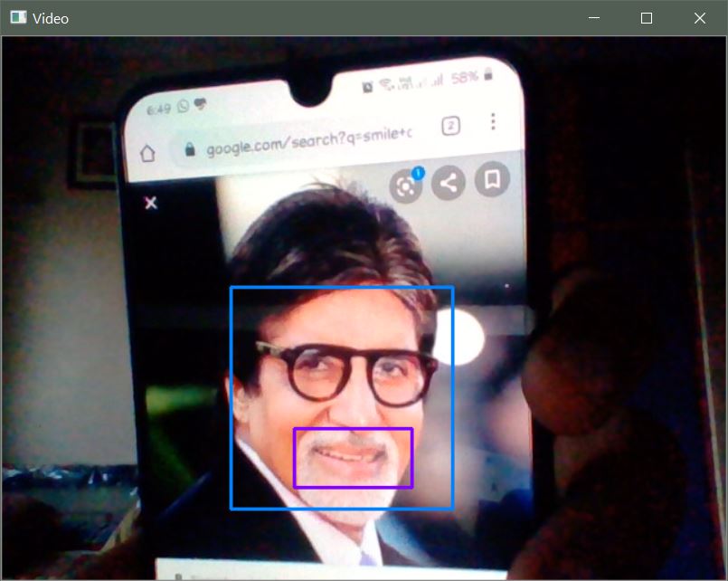Screen dimensions: 728x581
Task: Select the google.com/search address bar text
Action: click(308, 140)
